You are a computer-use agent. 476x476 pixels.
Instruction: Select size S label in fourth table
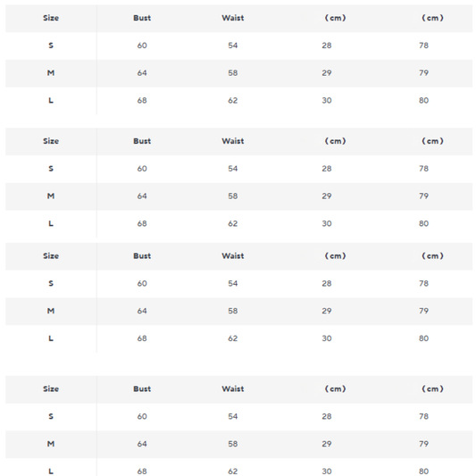pos(51,416)
